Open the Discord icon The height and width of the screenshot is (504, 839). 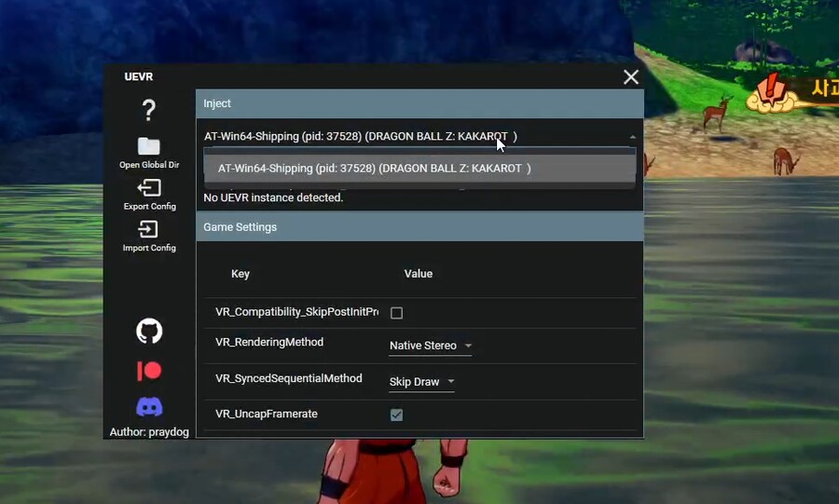point(149,407)
